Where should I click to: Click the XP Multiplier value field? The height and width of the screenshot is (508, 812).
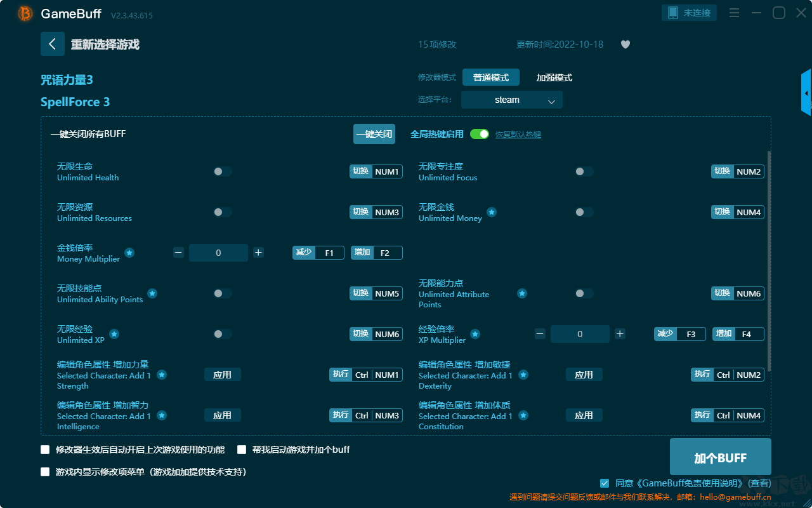click(580, 334)
